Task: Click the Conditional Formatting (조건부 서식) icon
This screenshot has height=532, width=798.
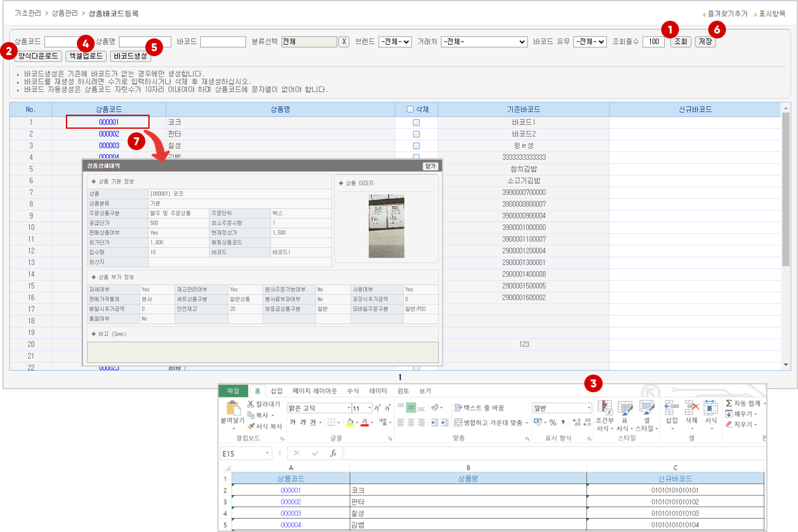Action: [x=604, y=408]
